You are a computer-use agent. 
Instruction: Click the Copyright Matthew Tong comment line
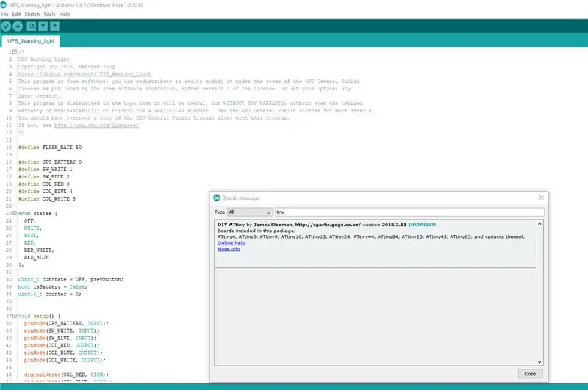(x=66, y=67)
